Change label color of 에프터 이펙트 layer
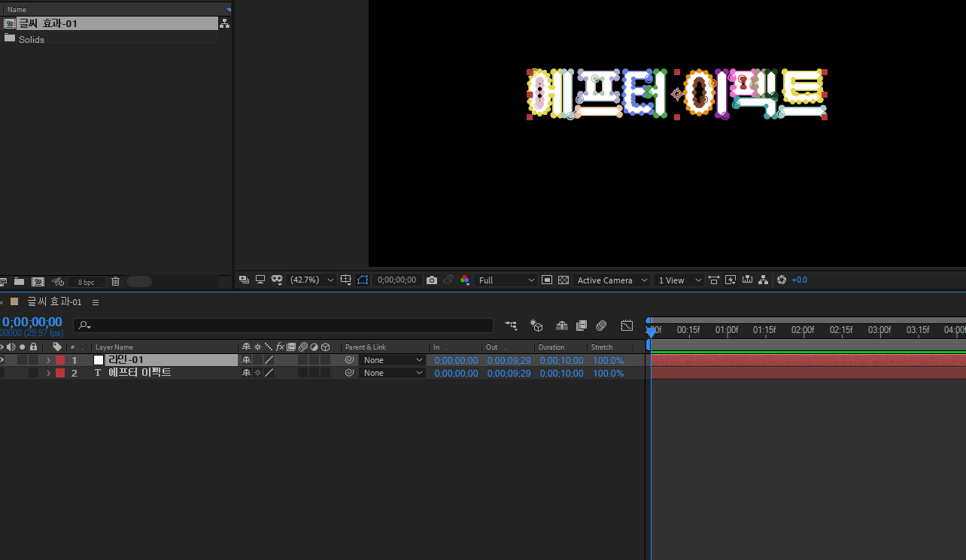 coord(60,373)
